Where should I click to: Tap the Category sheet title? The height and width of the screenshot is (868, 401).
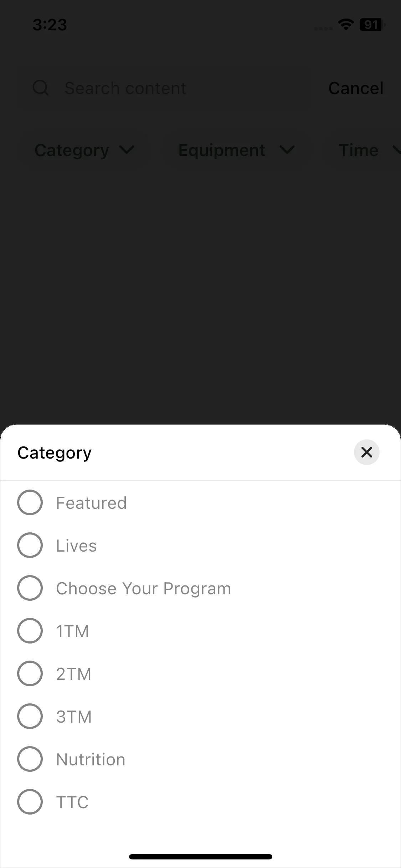[55, 453]
